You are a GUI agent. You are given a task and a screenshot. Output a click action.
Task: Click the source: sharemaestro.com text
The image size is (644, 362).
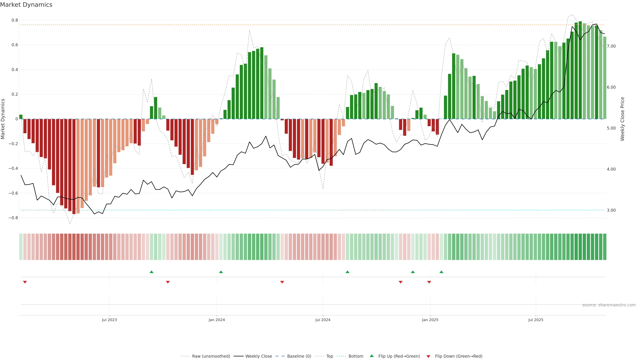(x=609, y=305)
